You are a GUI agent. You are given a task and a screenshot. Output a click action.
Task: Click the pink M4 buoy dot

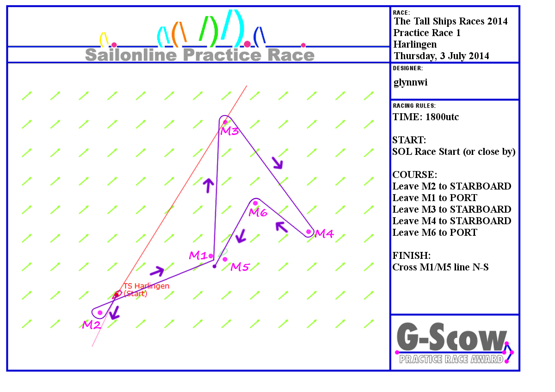[x=308, y=232]
